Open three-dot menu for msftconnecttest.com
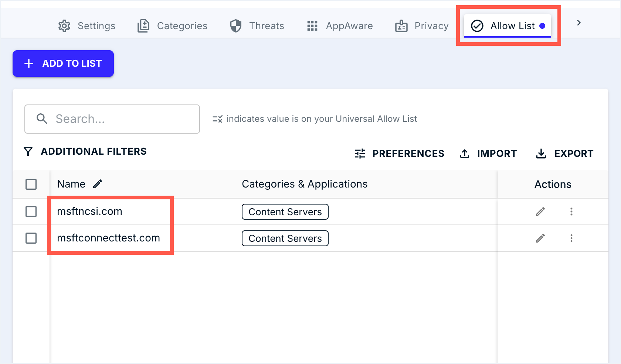Image resolution: width=621 pixels, height=364 pixels. click(x=571, y=238)
